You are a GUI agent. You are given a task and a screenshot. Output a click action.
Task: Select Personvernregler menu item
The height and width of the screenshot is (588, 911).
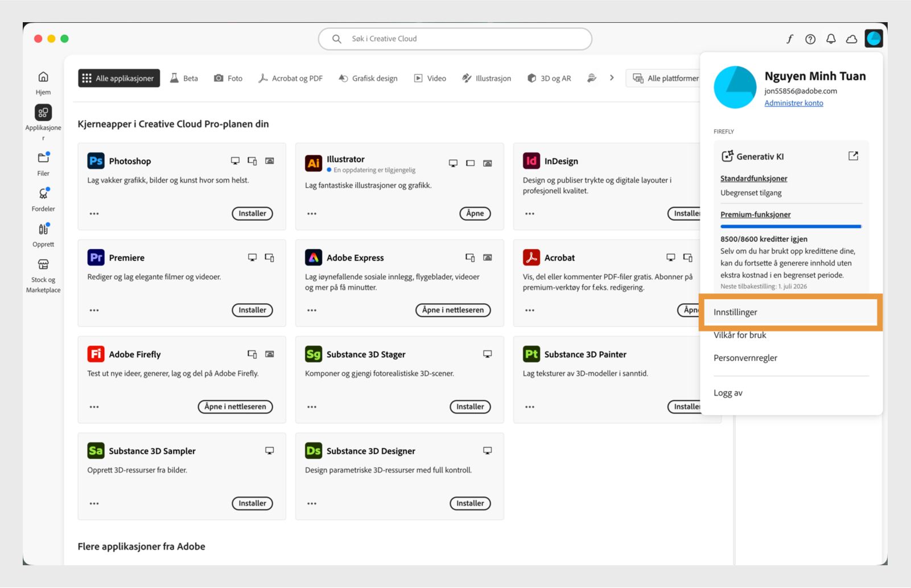click(745, 358)
